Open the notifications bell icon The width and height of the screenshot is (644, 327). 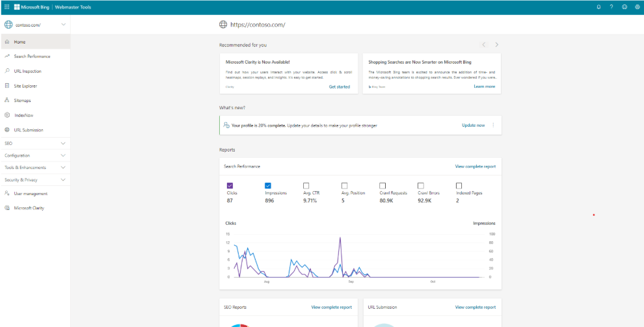click(x=598, y=7)
